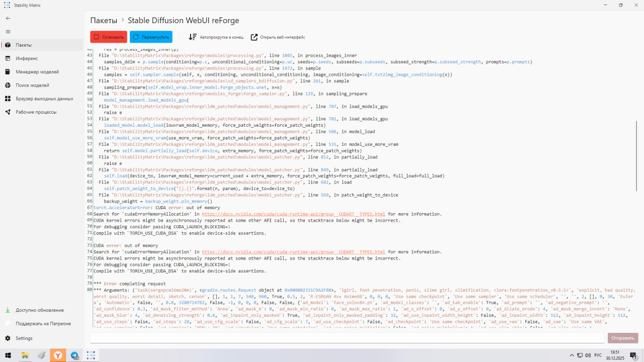Click the "raise e" text on line 52

tap(113, 113)
